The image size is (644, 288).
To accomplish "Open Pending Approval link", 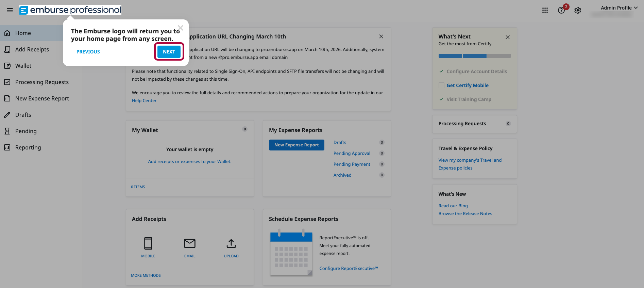I will [x=352, y=154].
